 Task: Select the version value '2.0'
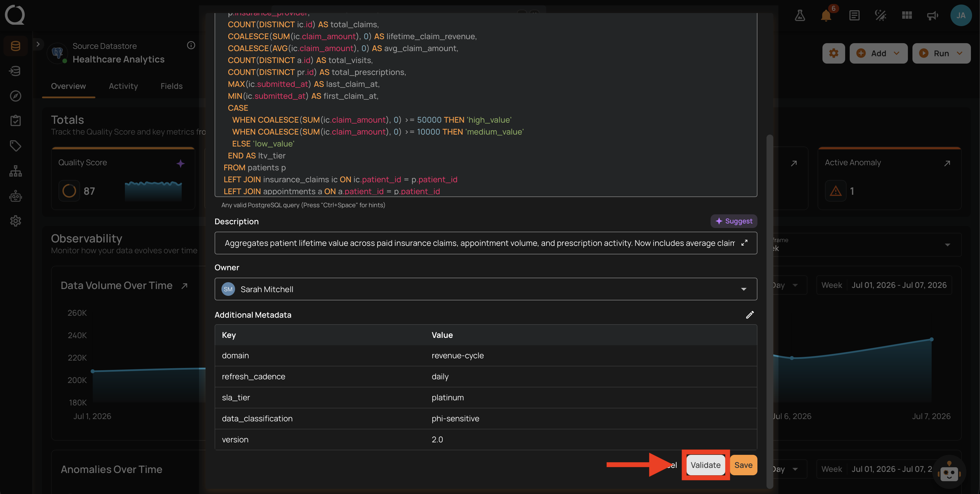click(x=437, y=439)
